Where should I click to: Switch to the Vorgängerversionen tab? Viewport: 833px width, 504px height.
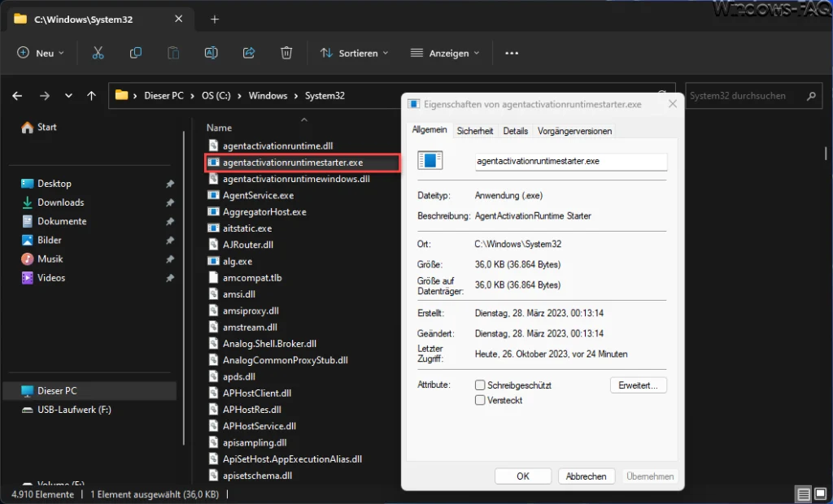click(x=574, y=131)
